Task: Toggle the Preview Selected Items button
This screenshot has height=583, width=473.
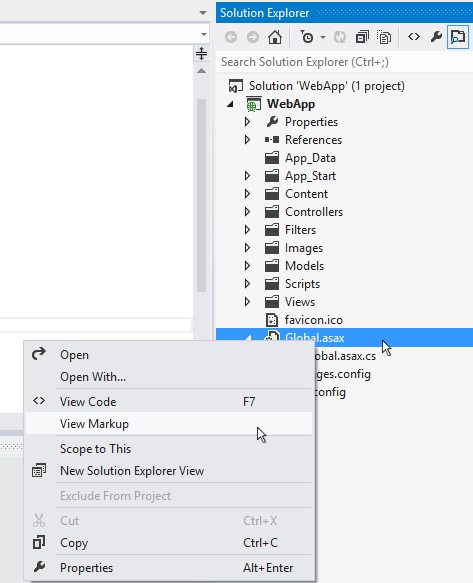Action: pyautogui.click(x=458, y=37)
